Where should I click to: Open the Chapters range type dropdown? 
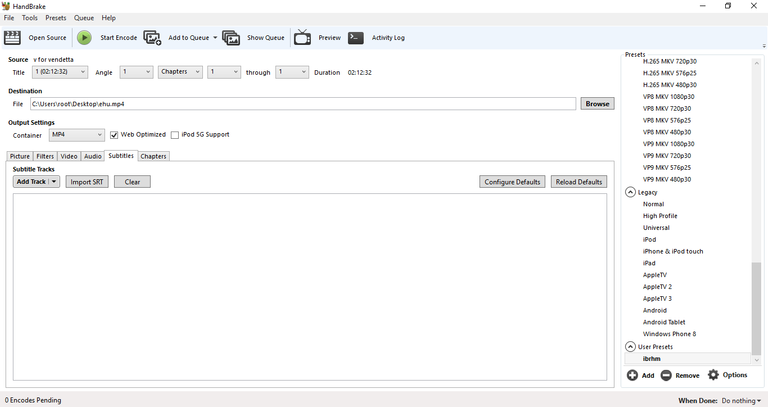click(x=180, y=72)
